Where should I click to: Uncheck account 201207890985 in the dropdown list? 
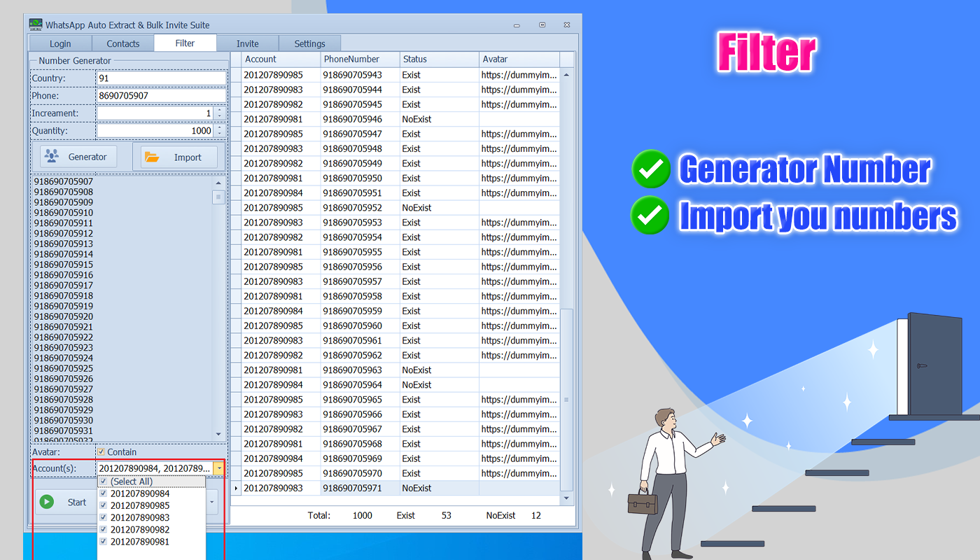point(104,505)
